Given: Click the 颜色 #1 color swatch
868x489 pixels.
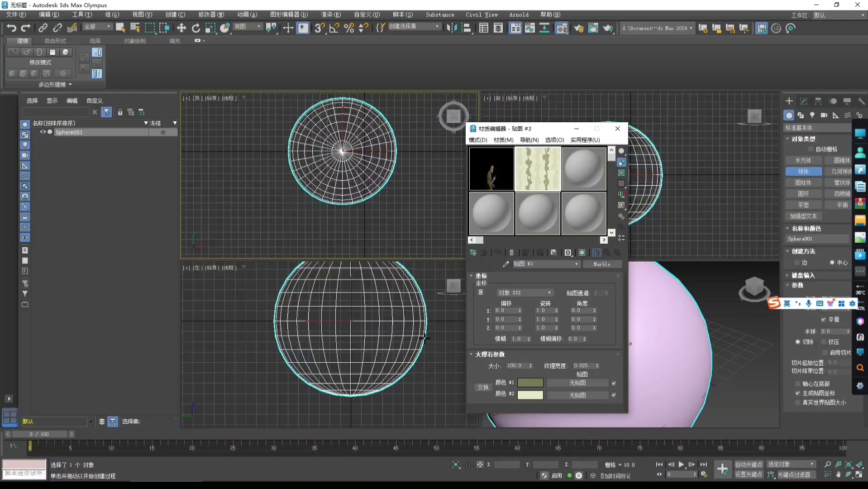Looking at the screenshot, I should click(530, 383).
